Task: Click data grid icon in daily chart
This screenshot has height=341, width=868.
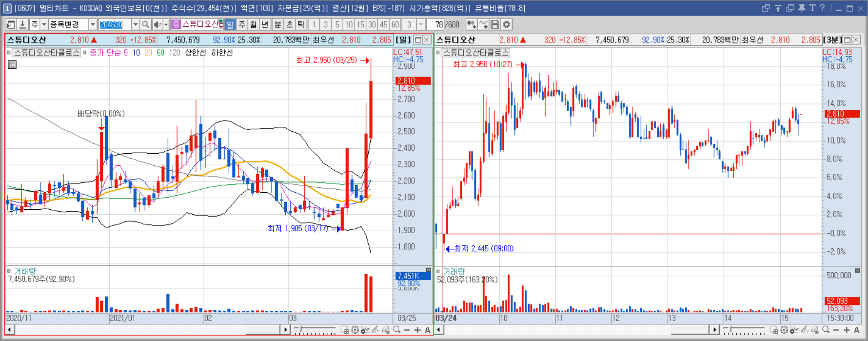Action: tap(12, 64)
